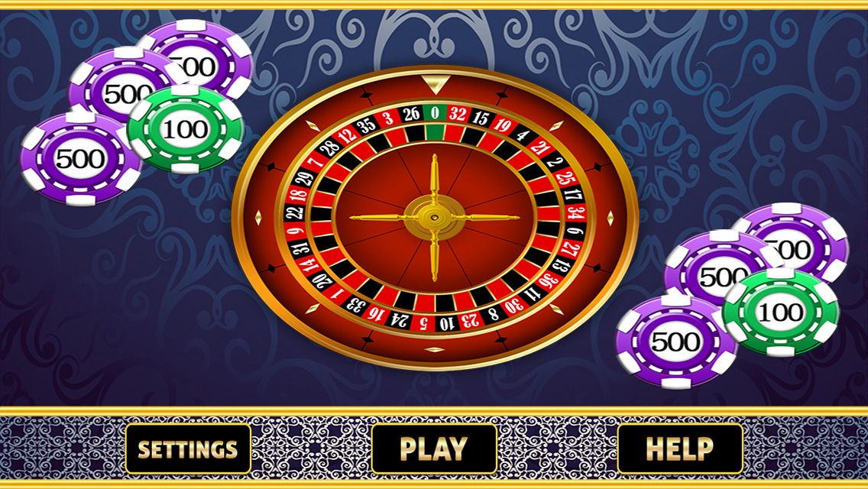
Task: Select the green 100 chip at top left
Action: 186,129
